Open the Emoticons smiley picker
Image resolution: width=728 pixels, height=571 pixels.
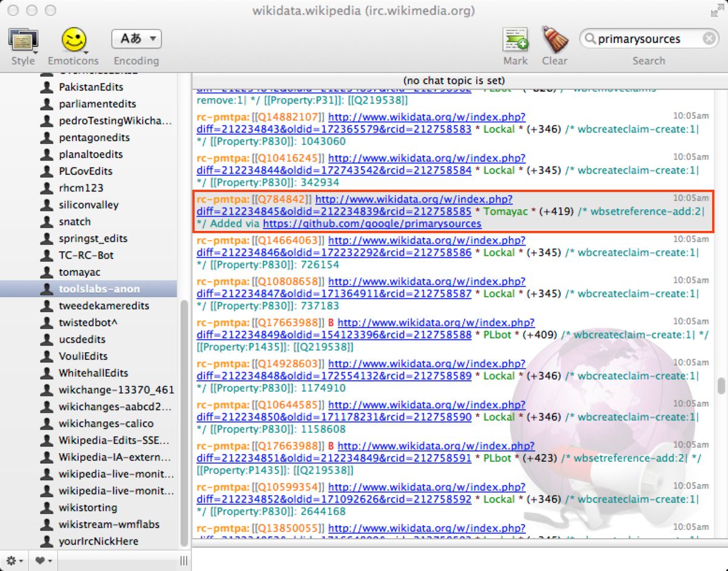[73, 41]
